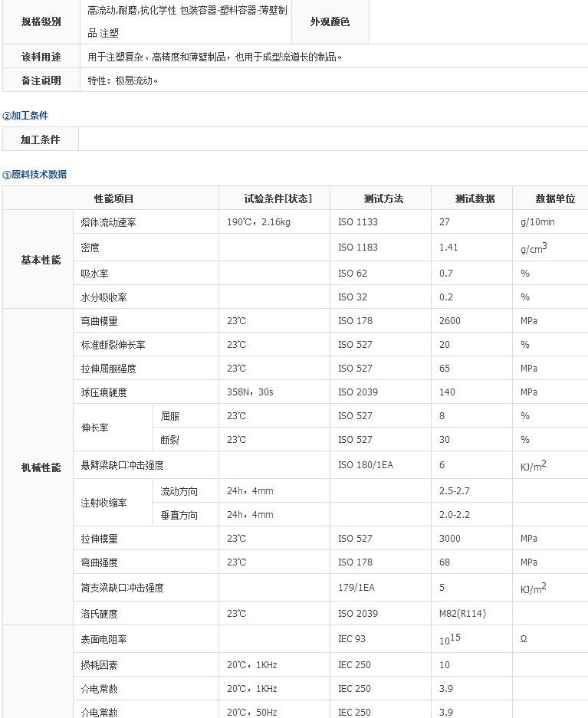This screenshot has width=588, height=718.
Task: Select the flexural modulus value 2600
Action: tap(450, 321)
